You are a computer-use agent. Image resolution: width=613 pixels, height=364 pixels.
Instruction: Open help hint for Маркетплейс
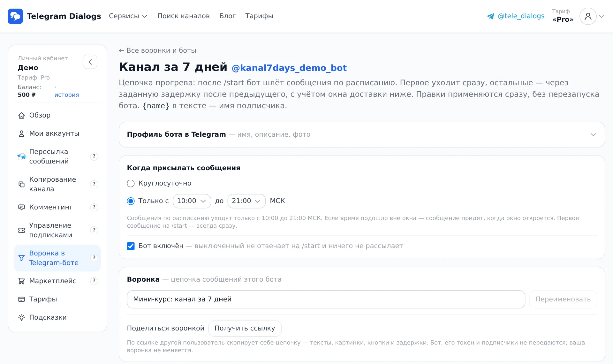pos(94,281)
